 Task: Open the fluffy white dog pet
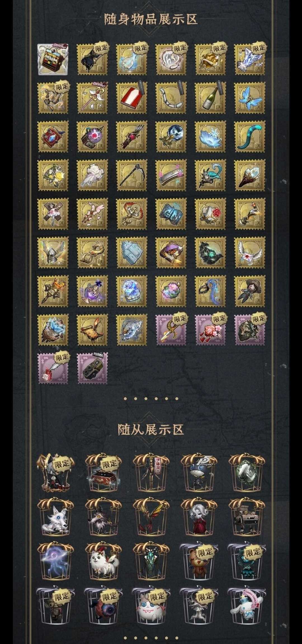(103, 561)
